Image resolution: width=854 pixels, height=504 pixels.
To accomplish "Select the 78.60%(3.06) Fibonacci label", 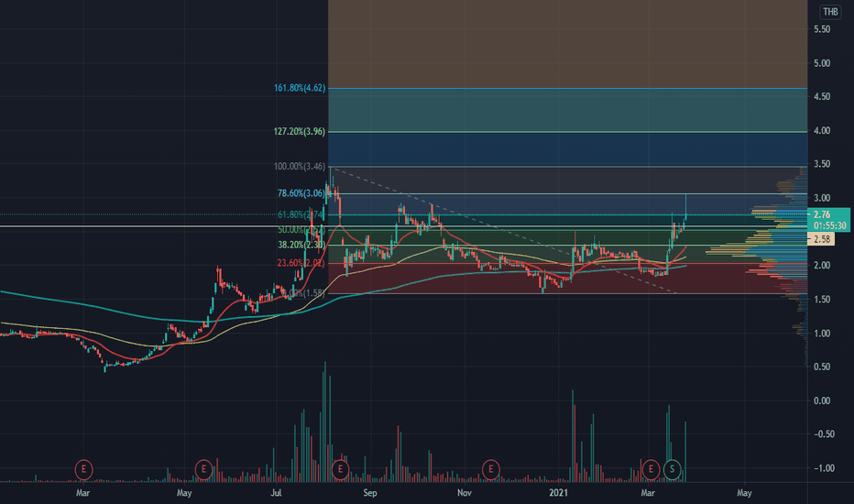I will [x=301, y=193].
